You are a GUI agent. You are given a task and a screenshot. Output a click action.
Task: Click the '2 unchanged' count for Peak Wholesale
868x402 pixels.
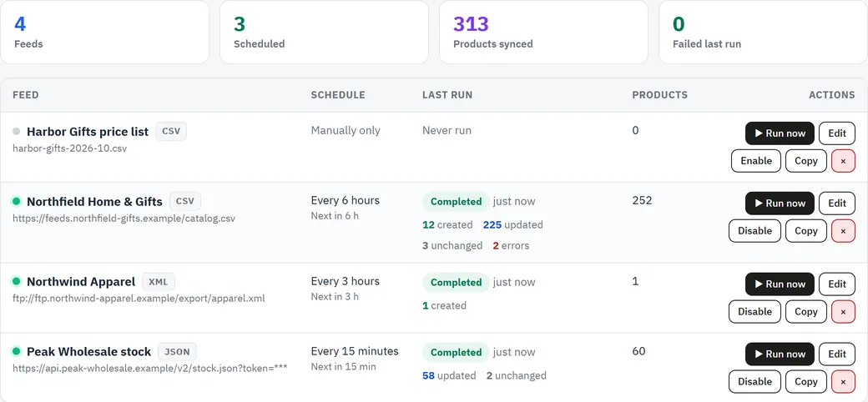pos(517,376)
